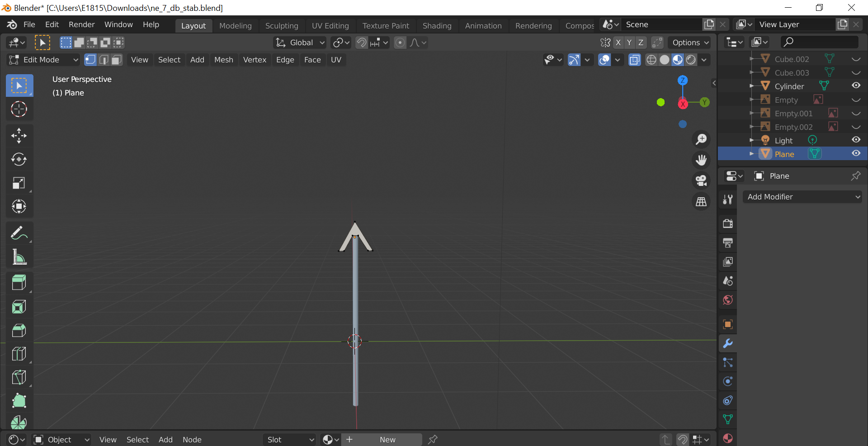Open the Mesh menu
This screenshot has height=446, width=868.
pyautogui.click(x=223, y=60)
